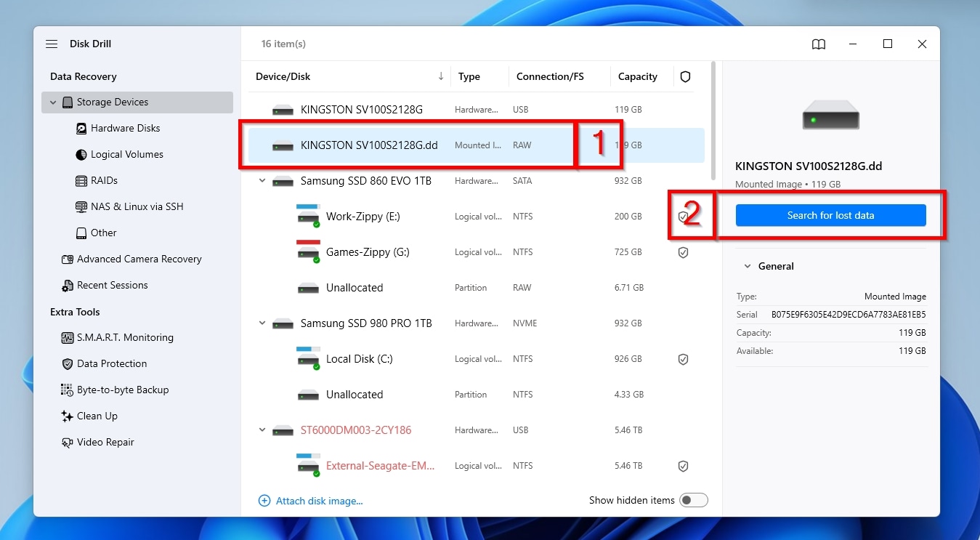Select the KINGSTON SV100S2128G.dd mounted image row
980x540 pixels.
(x=477, y=145)
